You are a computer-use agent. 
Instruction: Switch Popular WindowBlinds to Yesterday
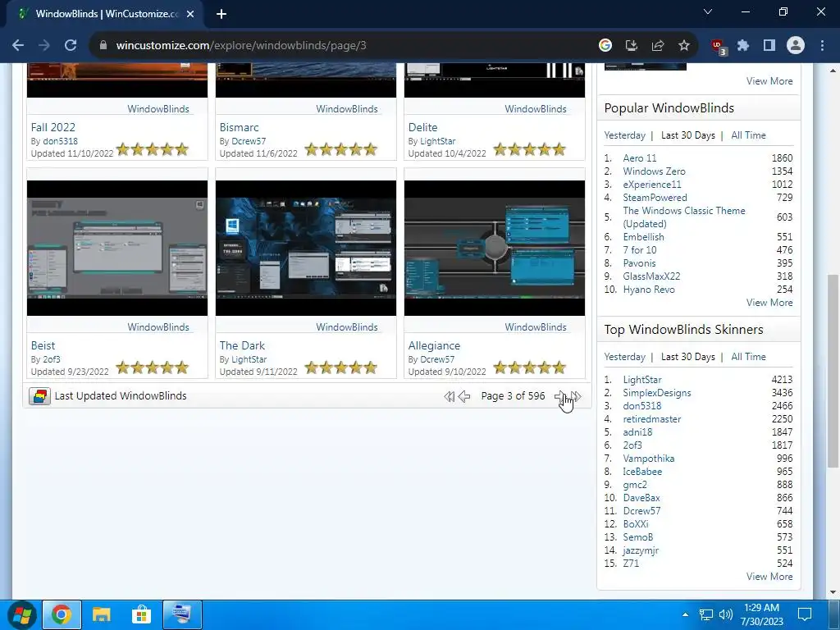(x=624, y=135)
